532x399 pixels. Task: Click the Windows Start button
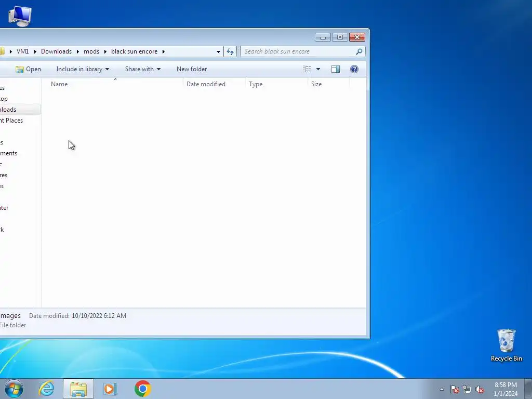pyautogui.click(x=14, y=389)
